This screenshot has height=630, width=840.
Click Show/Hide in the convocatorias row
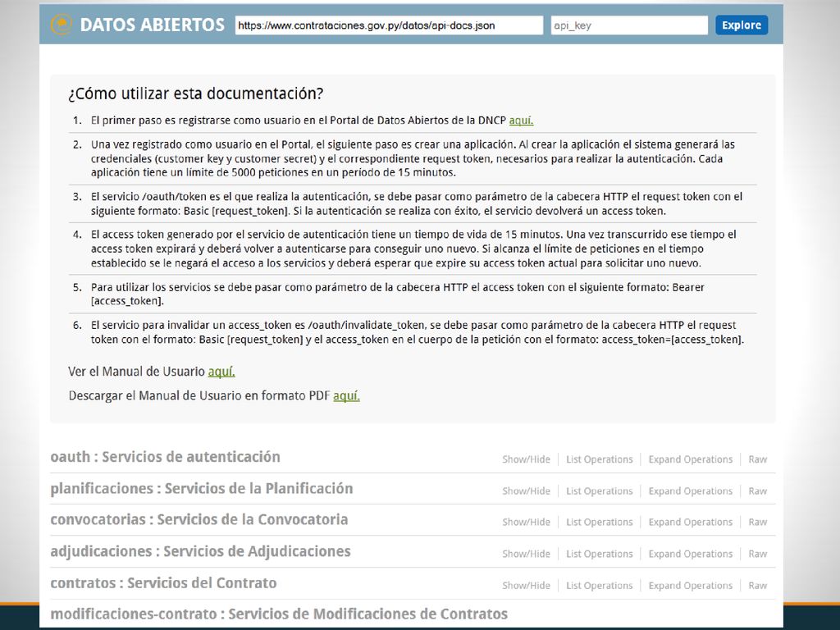(526, 522)
